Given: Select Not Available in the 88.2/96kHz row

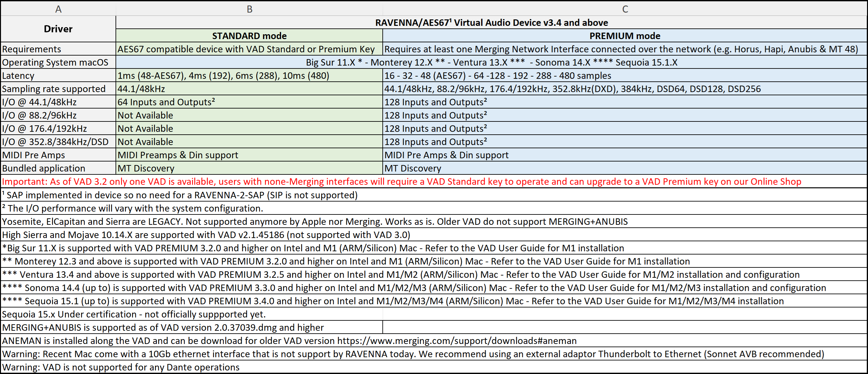Looking at the screenshot, I should (x=249, y=115).
